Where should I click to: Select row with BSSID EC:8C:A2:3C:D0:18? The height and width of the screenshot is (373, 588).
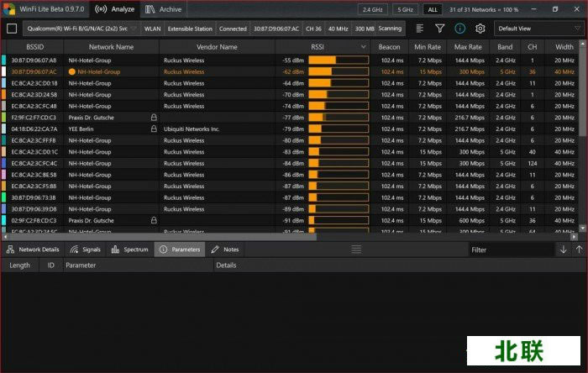click(x=291, y=83)
